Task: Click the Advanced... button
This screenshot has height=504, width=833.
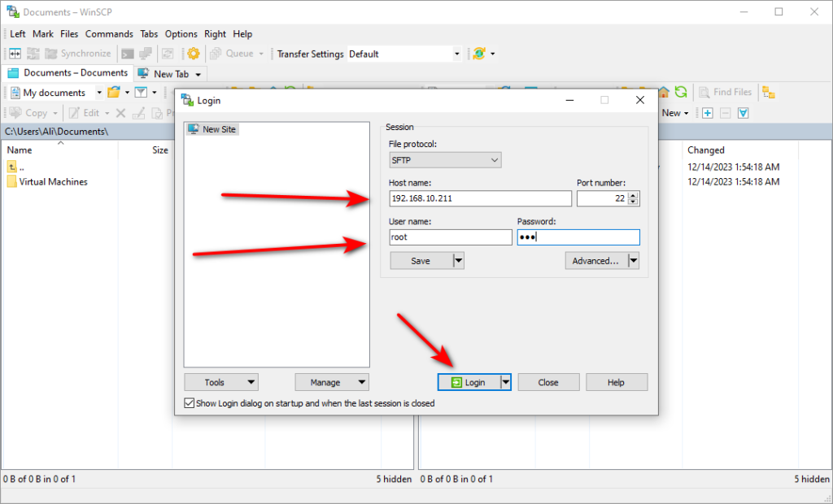Action: point(596,261)
